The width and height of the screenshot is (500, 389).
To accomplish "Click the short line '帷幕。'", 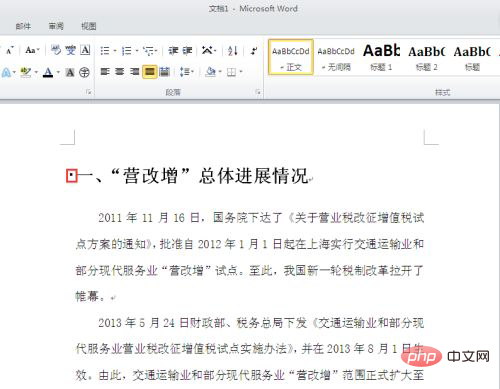I will [x=90, y=296].
